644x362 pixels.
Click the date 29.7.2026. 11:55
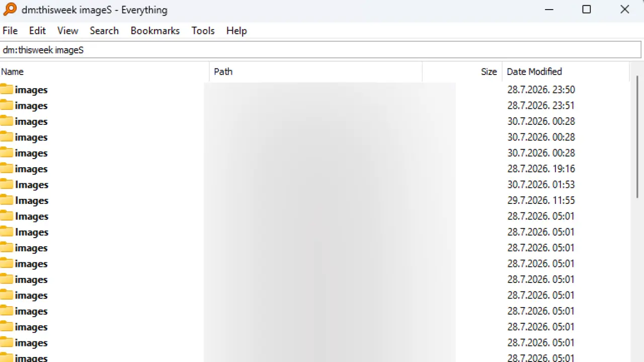coord(541,200)
